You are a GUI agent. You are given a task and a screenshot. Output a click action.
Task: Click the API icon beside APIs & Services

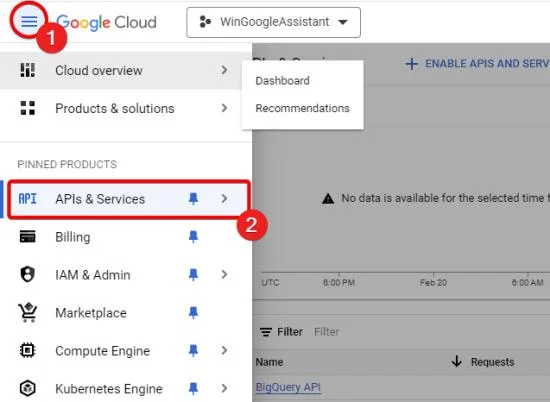[27, 199]
